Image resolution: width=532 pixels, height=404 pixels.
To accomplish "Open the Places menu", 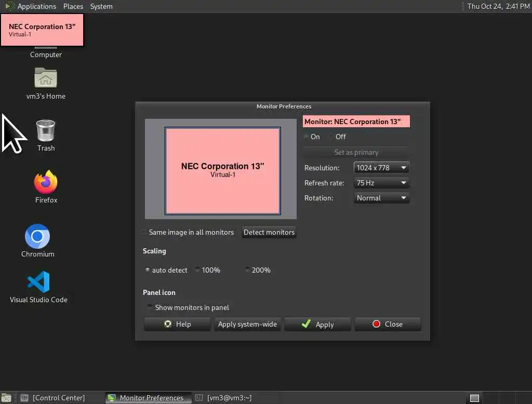I will 73,6.
